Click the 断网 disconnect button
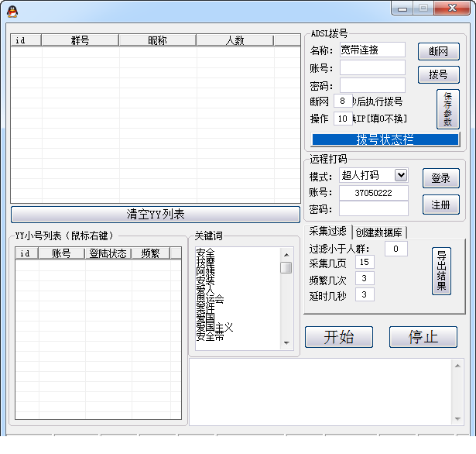Screen dimensions: 476x454 click(x=438, y=51)
